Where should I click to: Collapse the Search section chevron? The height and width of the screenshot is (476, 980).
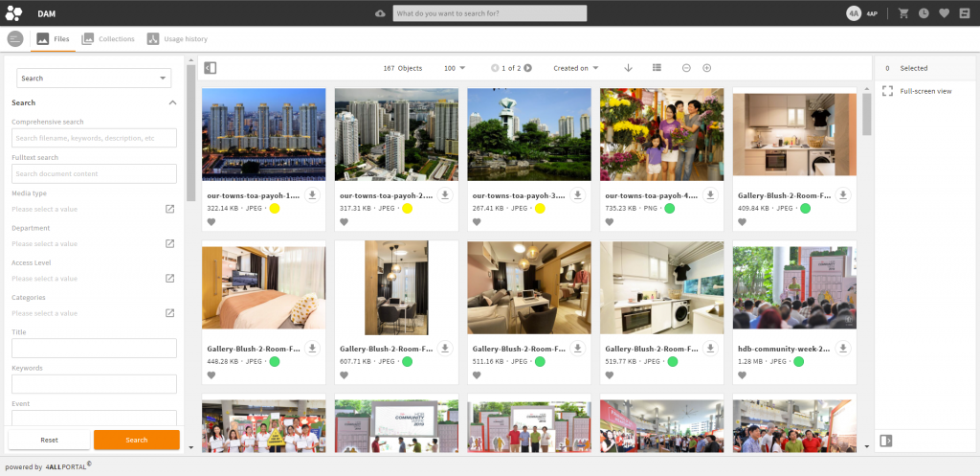tap(172, 102)
